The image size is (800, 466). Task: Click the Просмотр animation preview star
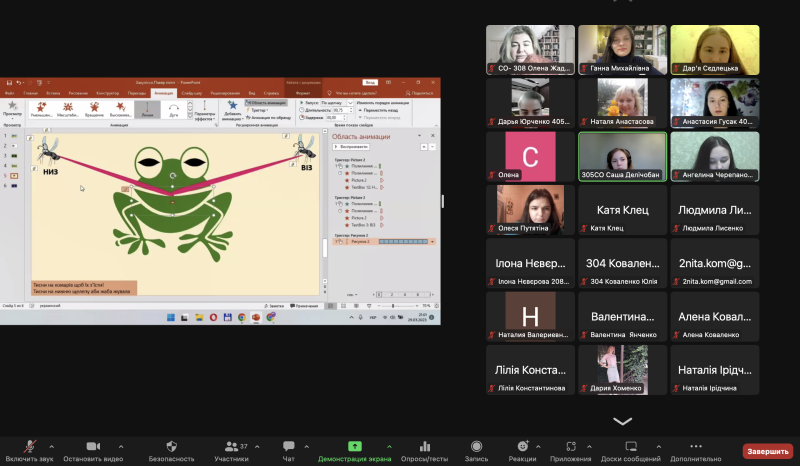click(12, 108)
